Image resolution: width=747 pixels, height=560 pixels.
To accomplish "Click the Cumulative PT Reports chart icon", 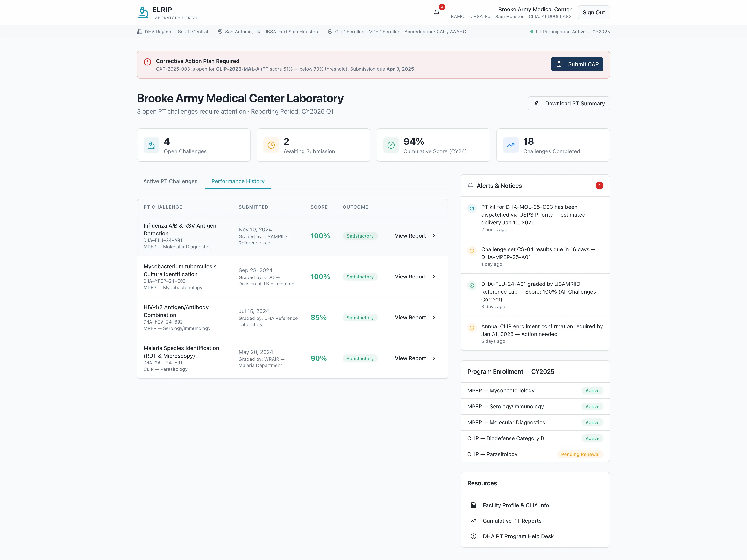I will (x=473, y=521).
